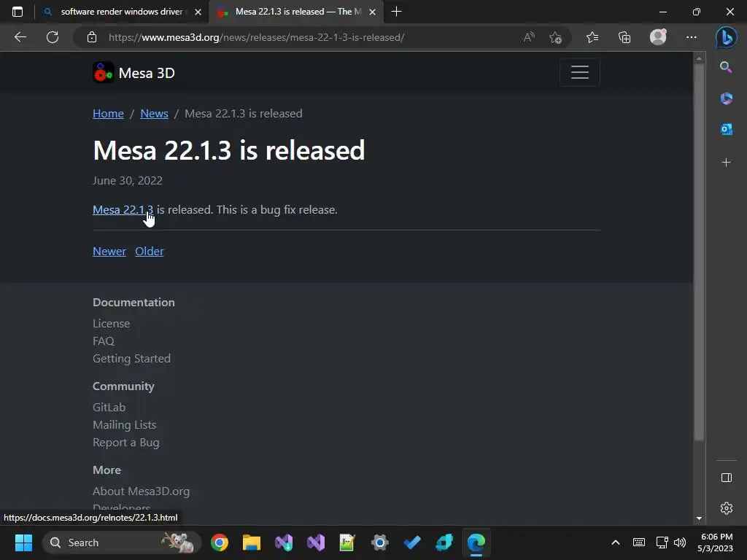The width and height of the screenshot is (747, 560).
Task: Open the blue checkmark taskbar app
Action: tap(412, 542)
